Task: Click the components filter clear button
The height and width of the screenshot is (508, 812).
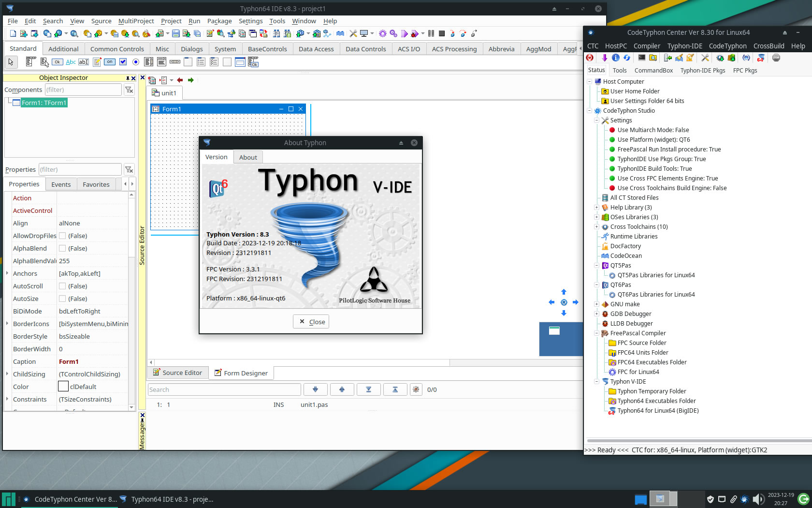Action: pos(129,90)
